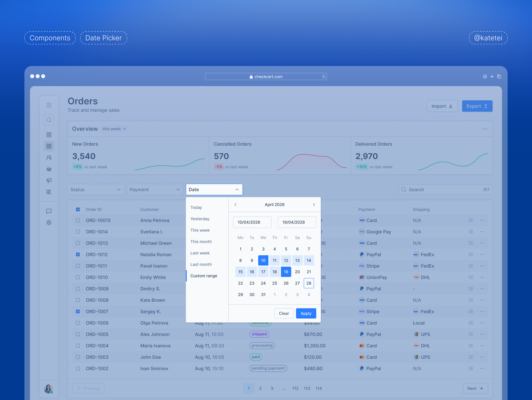Open the messages chat icon in sidebar
532x400 pixels.
click(49, 211)
